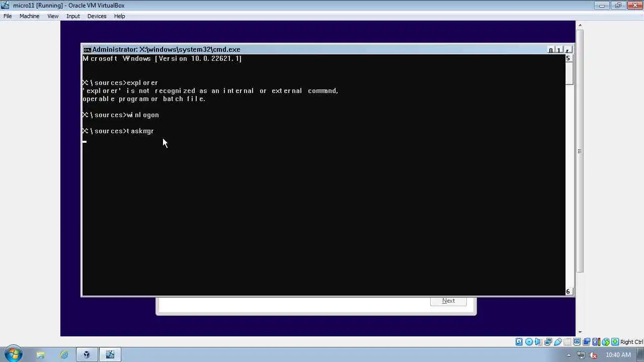Viewport: 644px width, 362px height.
Task: Click the VM view vertical scrollbar thumb
Action: point(580,151)
